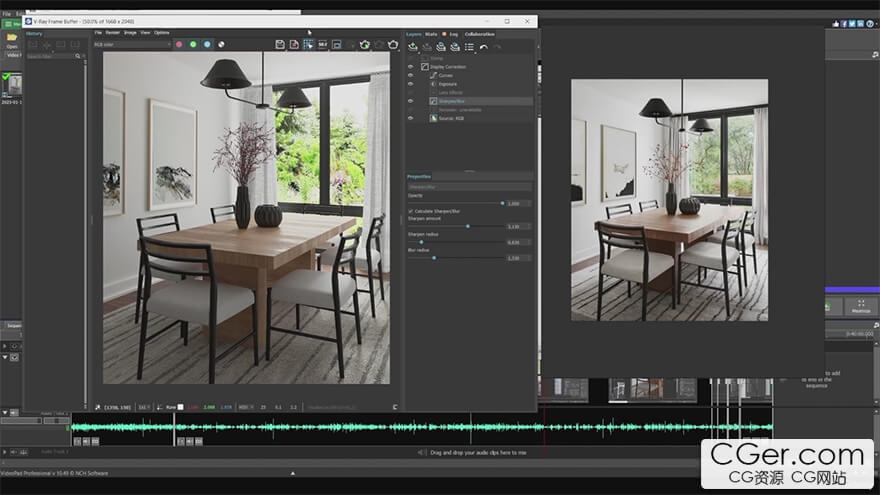
Task: Open the layer list options icon
Action: pos(469,47)
